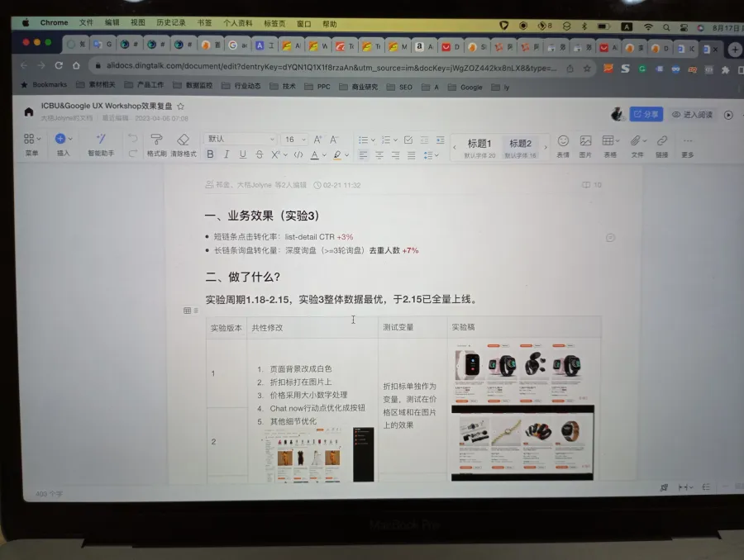Open the 行业动态 bookmarks folder
Viewport: 744px width, 560px height.
242,86
